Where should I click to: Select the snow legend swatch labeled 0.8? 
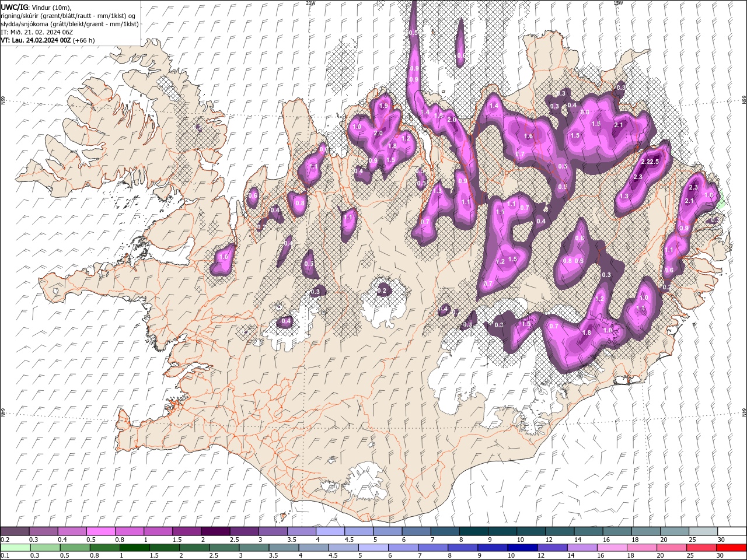click(x=129, y=531)
